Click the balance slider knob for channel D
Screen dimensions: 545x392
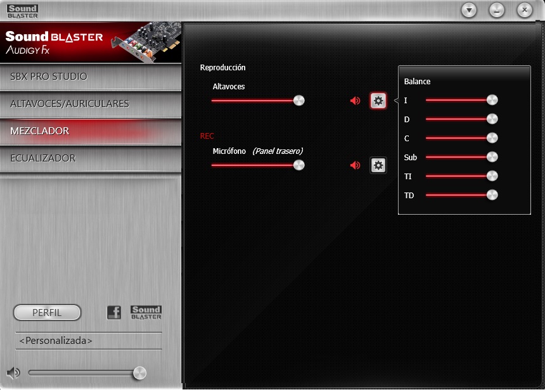coord(492,119)
